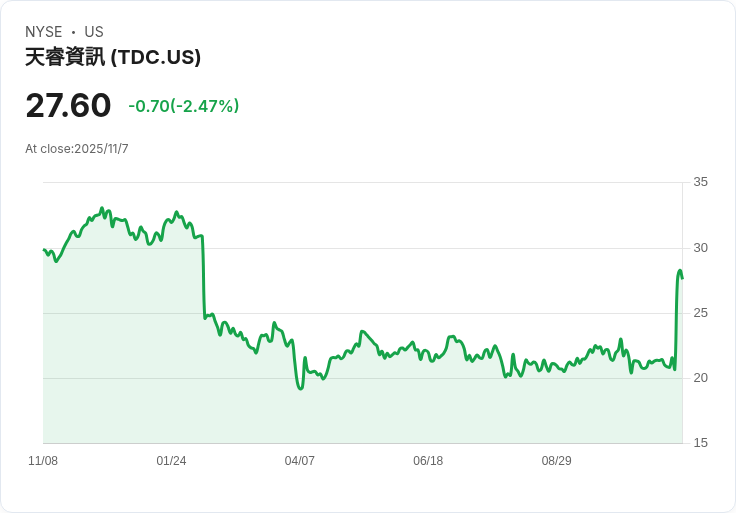736x513 pixels.
Task: Click the chart line's starting point at left
Action: [44, 249]
